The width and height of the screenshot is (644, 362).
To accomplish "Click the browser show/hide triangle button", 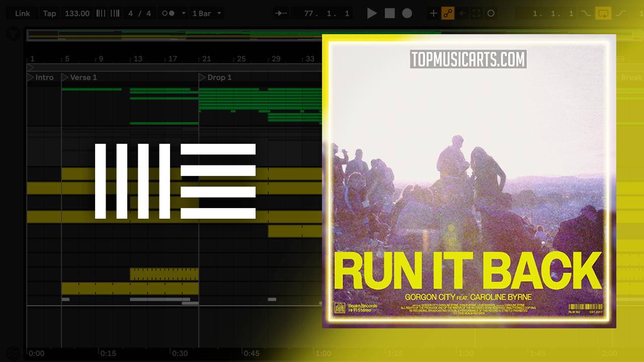I will point(13,34).
